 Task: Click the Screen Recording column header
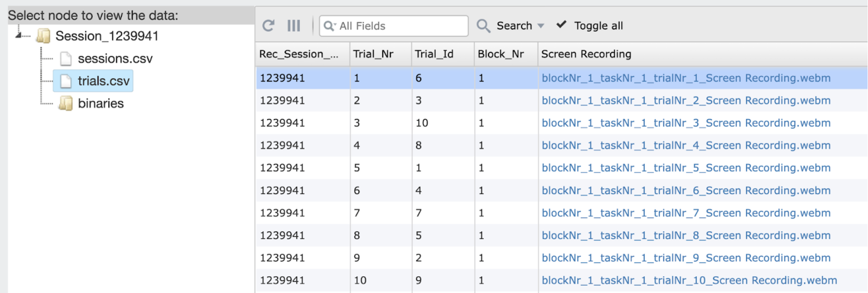click(586, 54)
